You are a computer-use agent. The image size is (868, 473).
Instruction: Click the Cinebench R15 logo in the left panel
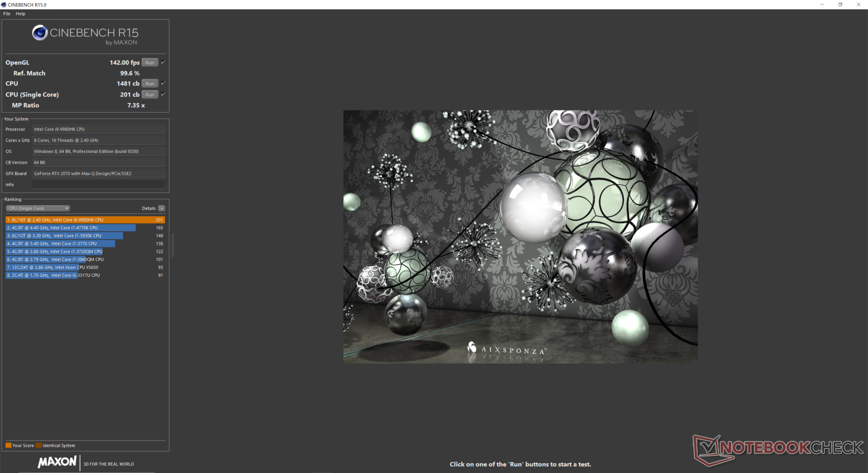coord(85,35)
